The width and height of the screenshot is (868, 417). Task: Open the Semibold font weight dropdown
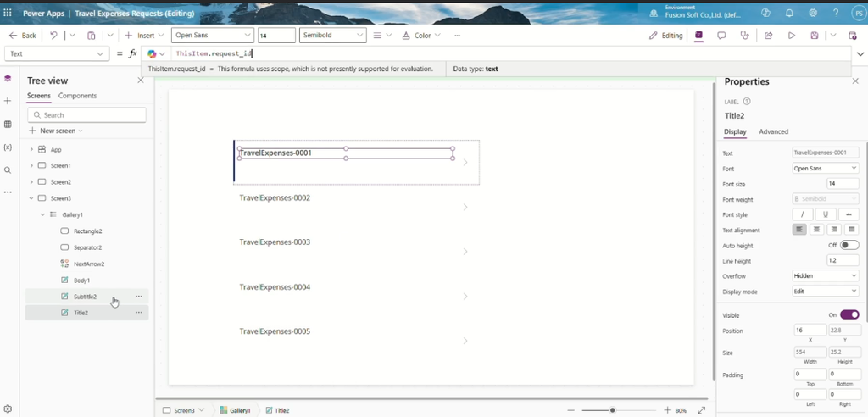click(x=332, y=36)
